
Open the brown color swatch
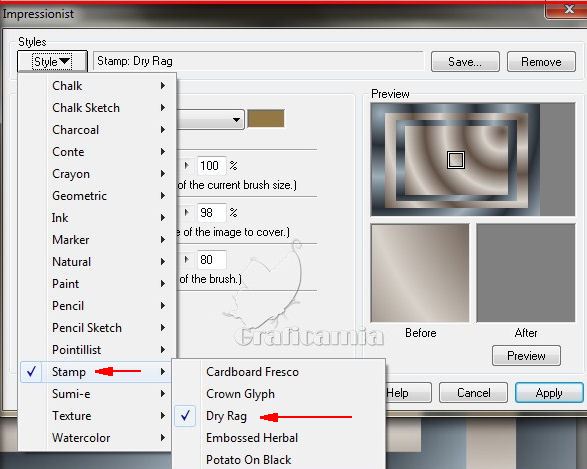(x=266, y=119)
